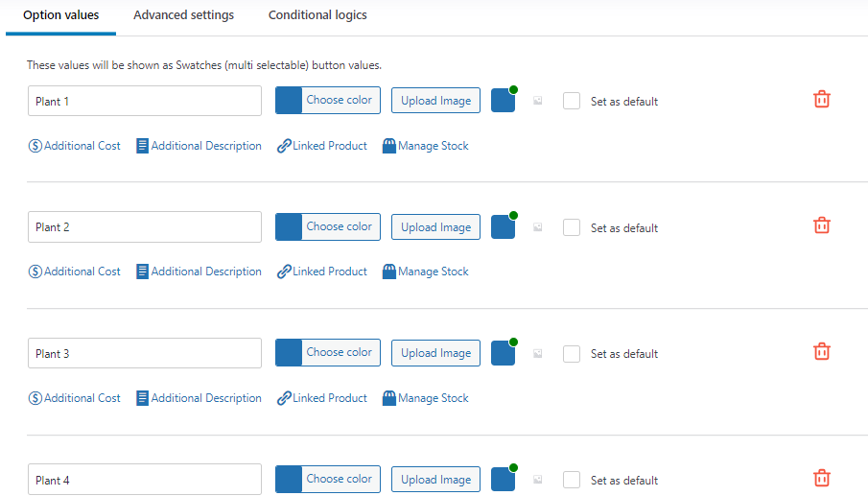The image size is (868, 496).
Task: Open Linked Product for Plant 2
Action: tap(321, 272)
